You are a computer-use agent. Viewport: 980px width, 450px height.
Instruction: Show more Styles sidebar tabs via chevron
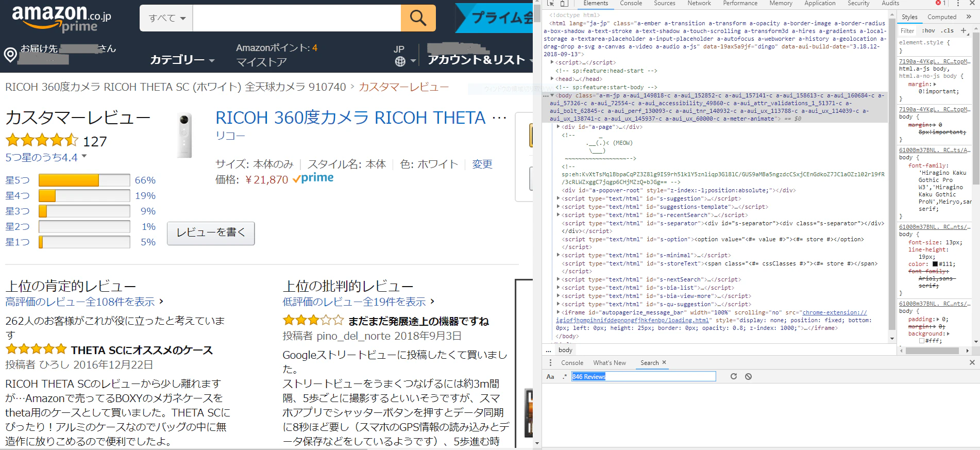coord(969,16)
